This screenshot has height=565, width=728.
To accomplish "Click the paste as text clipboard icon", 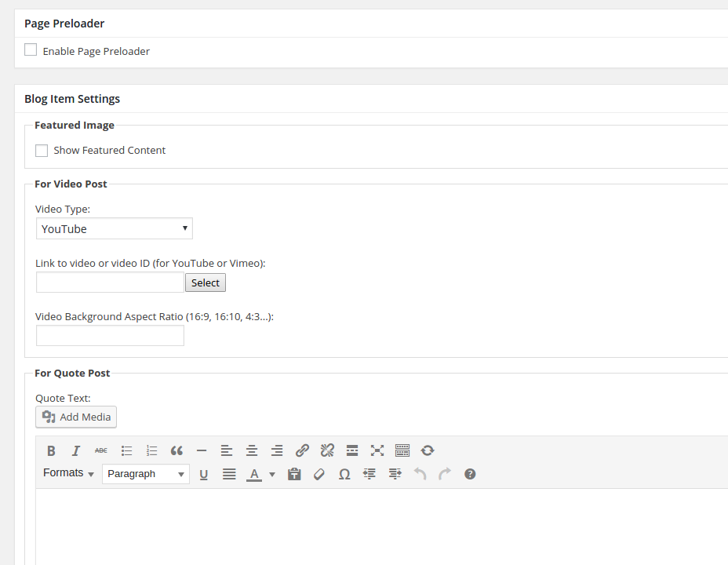I will pos(294,474).
